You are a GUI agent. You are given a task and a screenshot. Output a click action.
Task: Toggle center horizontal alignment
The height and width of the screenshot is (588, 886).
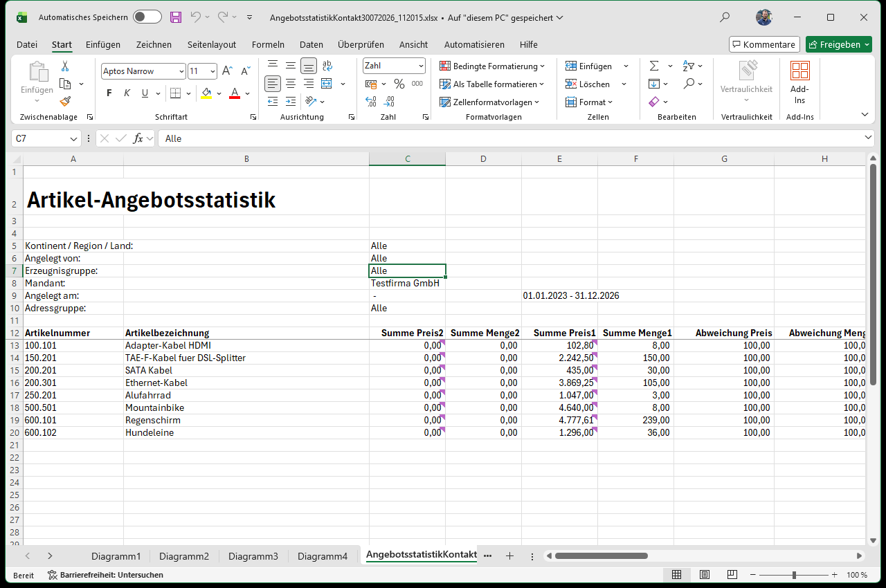(x=291, y=84)
